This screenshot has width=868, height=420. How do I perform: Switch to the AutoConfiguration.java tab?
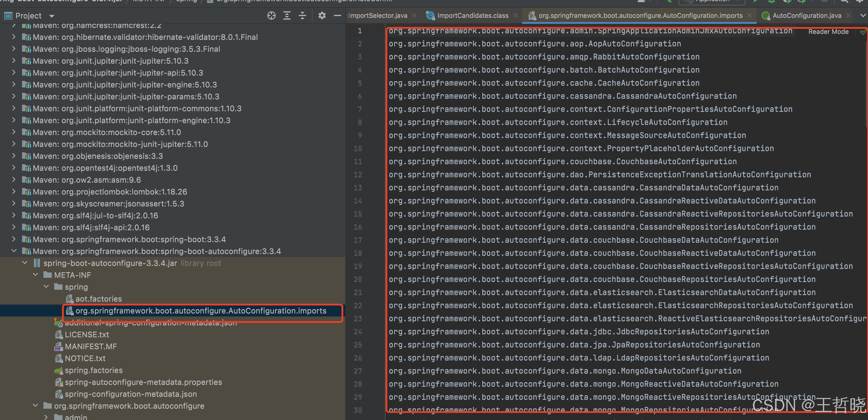coord(806,15)
